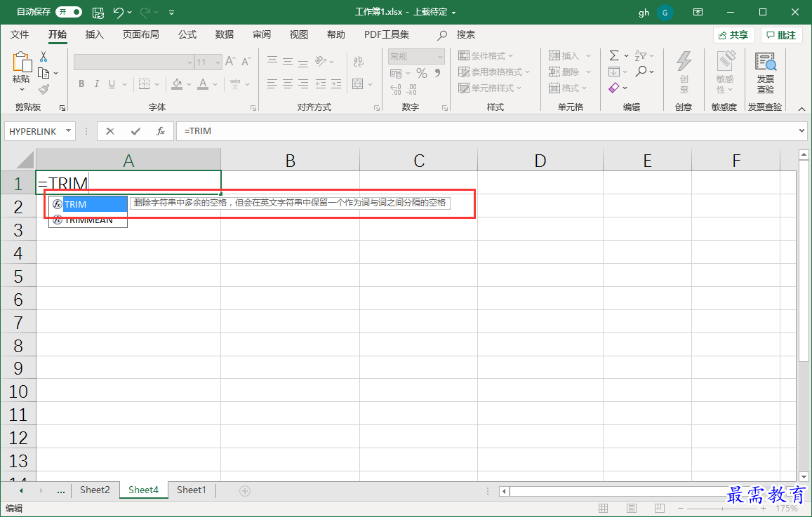Click the Undo arrow icon

(x=119, y=12)
